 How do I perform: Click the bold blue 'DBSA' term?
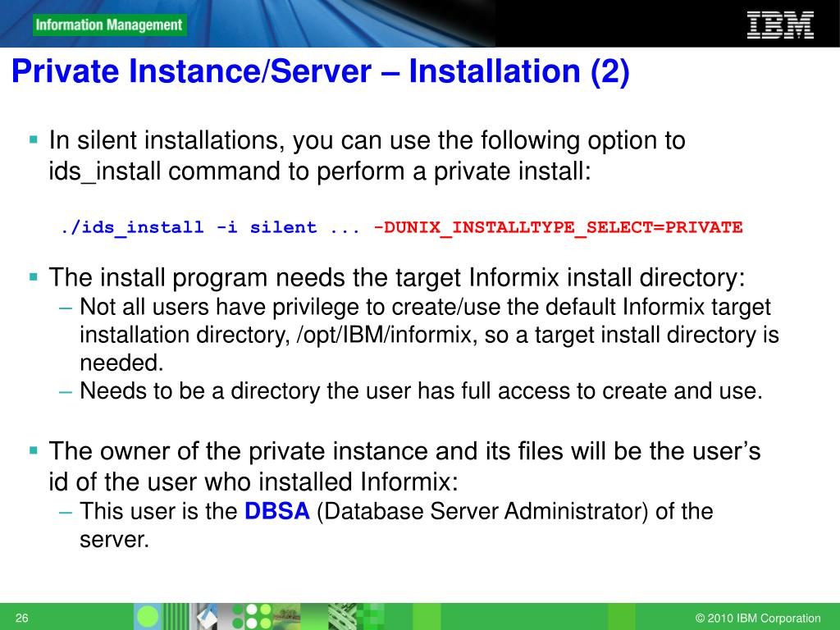coord(277,510)
